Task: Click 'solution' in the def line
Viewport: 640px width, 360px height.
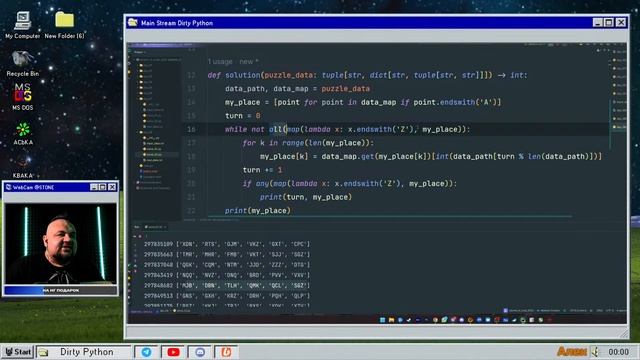Action: tap(242, 75)
